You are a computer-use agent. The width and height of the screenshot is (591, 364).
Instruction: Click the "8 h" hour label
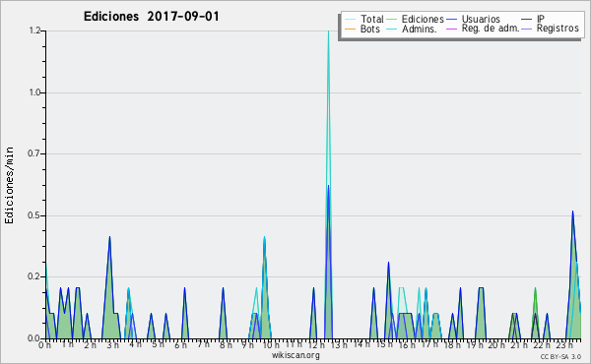click(x=226, y=344)
